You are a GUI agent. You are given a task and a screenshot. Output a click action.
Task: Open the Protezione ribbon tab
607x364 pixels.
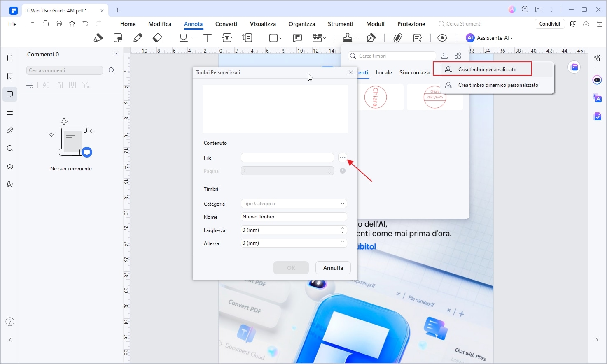pyautogui.click(x=411, y=24)
